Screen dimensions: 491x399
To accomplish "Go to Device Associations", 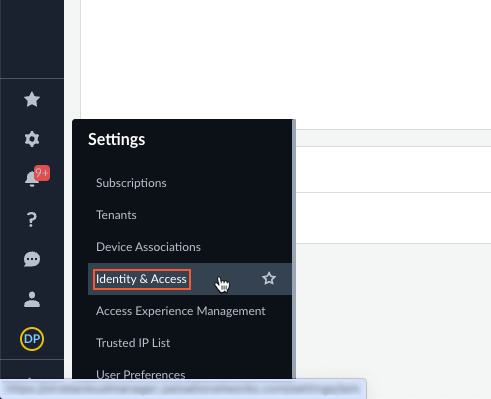I will [x=148, y=247].
